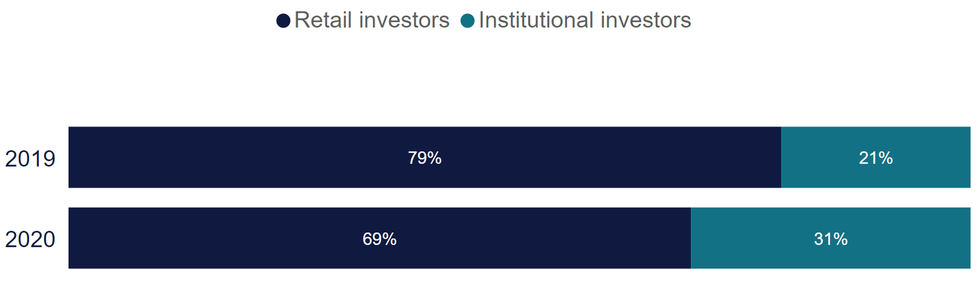Select the Retail investors legend label
Image resolution: width=980 pixels, height=284 pixels.
pyautogui.click(x=372, y=20)
